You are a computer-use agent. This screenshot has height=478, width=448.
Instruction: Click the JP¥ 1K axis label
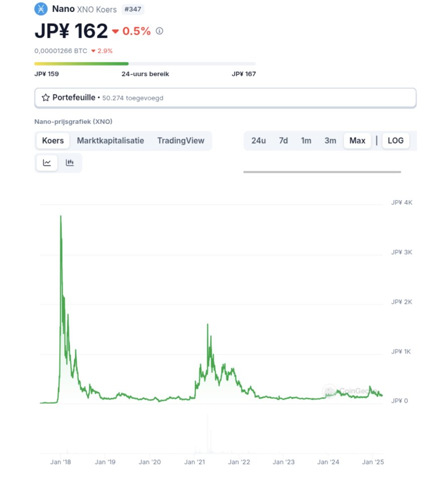coord(401,351)
